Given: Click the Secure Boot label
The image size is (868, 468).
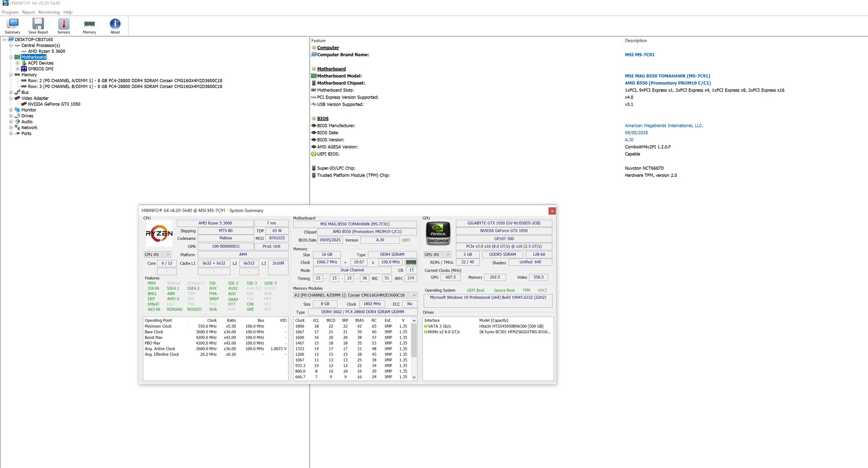Looking at the screenshot, I should (x=504, y=291).
